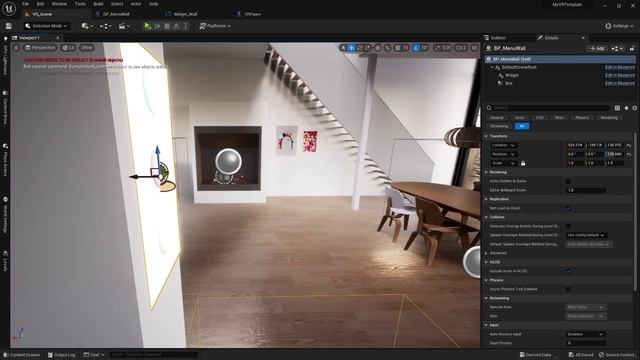
Task: Open Location type dropdown in Transform
Action: click(504, 145)
